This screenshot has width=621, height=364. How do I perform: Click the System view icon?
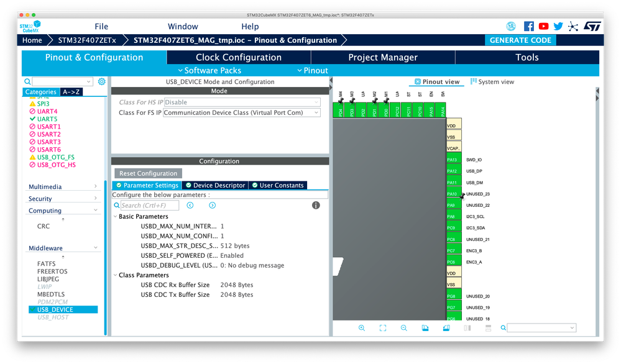pyautogui.click(x=473, y=81)
